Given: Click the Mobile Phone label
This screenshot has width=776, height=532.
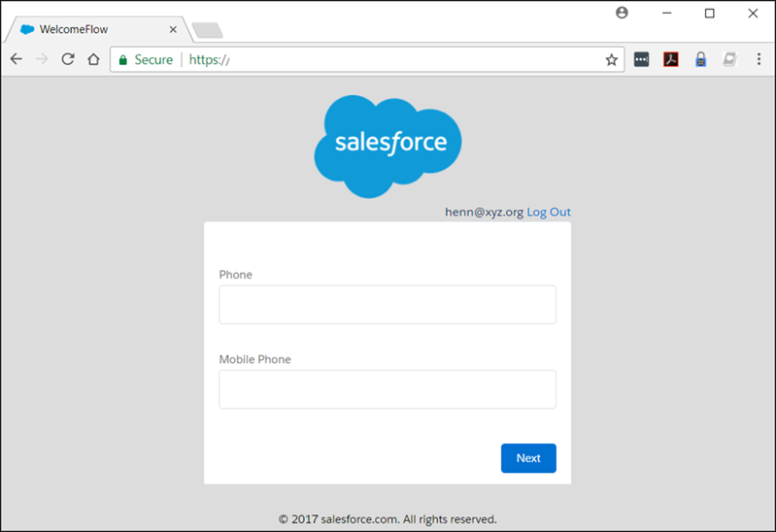Looking at the screenshot, I should point(254,359).
